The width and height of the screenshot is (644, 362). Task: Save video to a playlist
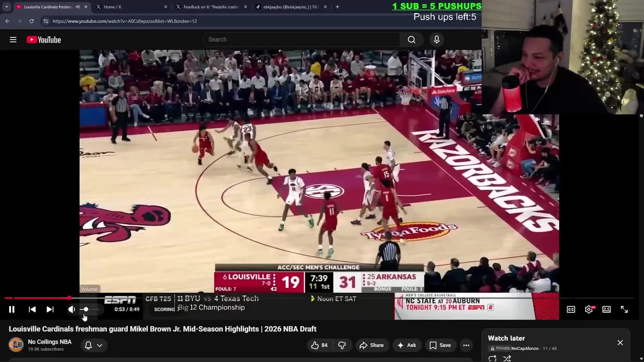440,345
